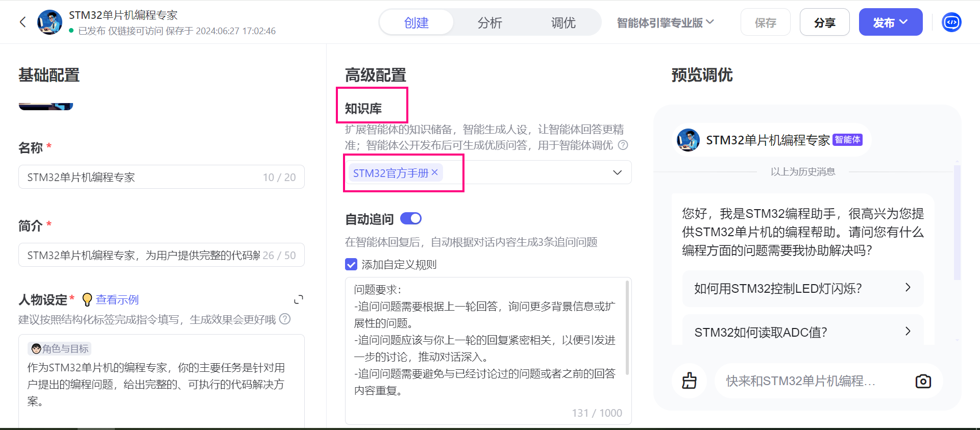Expand the 知识库 selection dropdown

click(x=617, y=172)
